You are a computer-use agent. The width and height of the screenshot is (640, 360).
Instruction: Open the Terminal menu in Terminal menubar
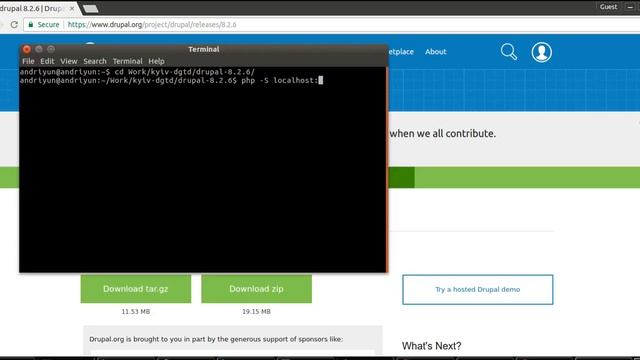[x=127, y=61]
